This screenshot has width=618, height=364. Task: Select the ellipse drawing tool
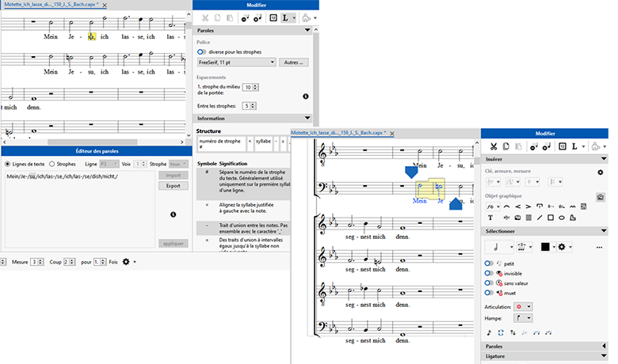tap(561, 218)
